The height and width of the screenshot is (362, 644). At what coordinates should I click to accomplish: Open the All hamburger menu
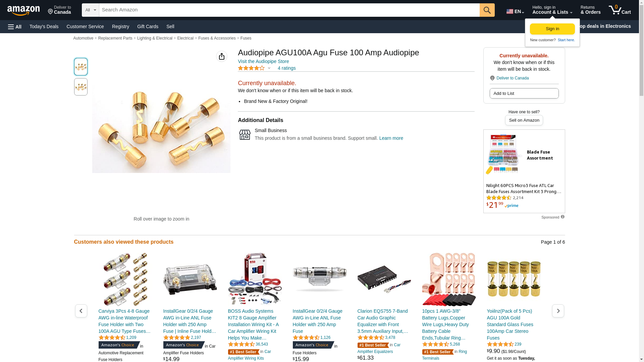pos(15,26)
